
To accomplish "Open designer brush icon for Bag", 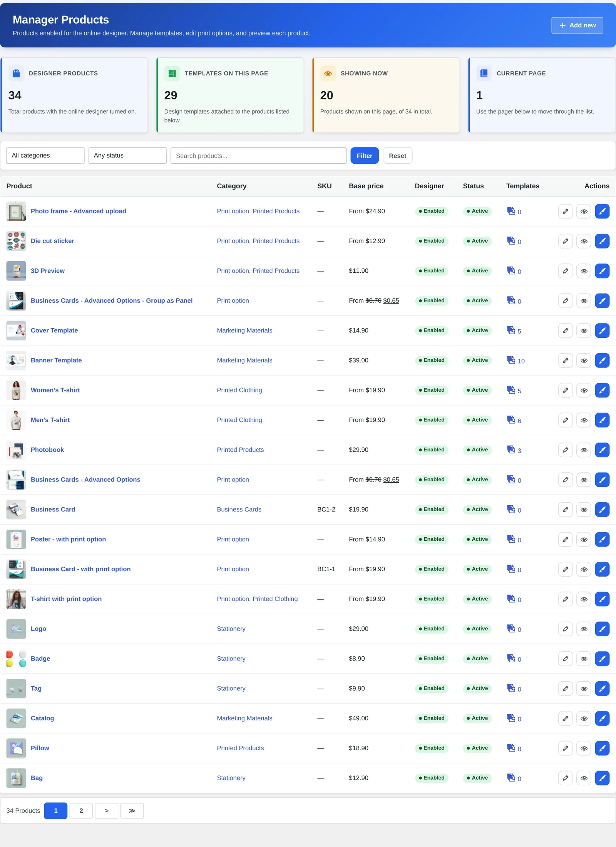I will click(x=602, y=778).
